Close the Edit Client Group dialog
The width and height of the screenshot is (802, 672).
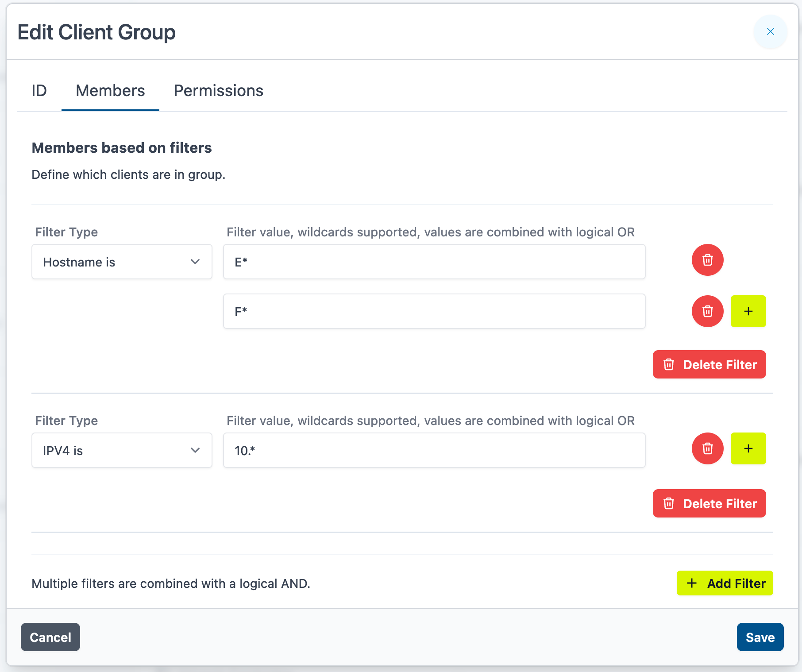770,31
